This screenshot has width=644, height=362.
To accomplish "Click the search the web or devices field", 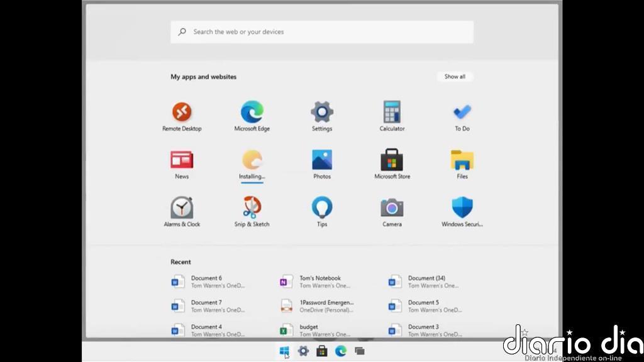I will pos(322,32).
